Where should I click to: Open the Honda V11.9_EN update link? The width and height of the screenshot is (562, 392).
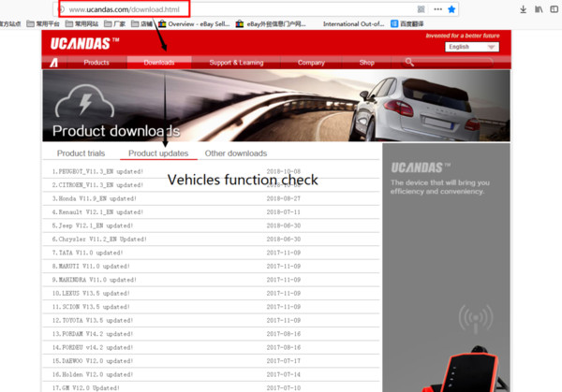tap(95, 198)
